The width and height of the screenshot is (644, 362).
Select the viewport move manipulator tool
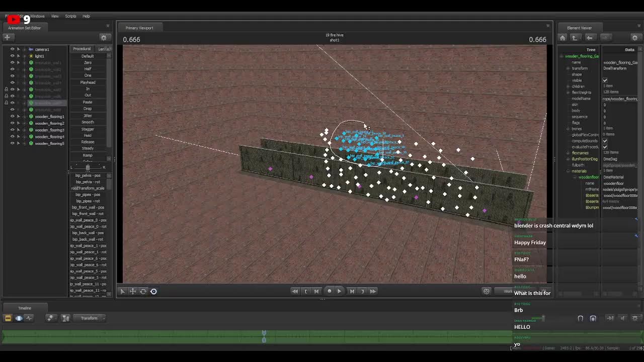133,291
